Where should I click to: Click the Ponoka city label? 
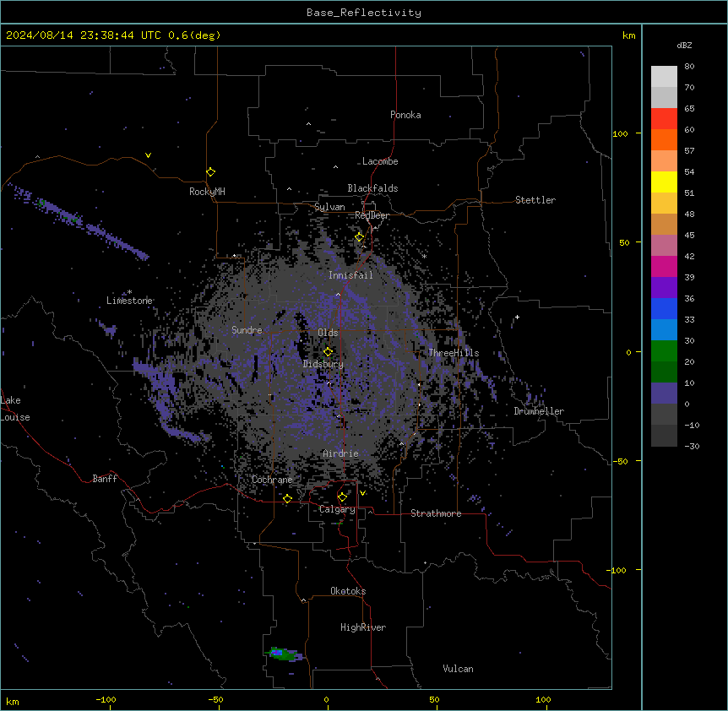[405, 115]
